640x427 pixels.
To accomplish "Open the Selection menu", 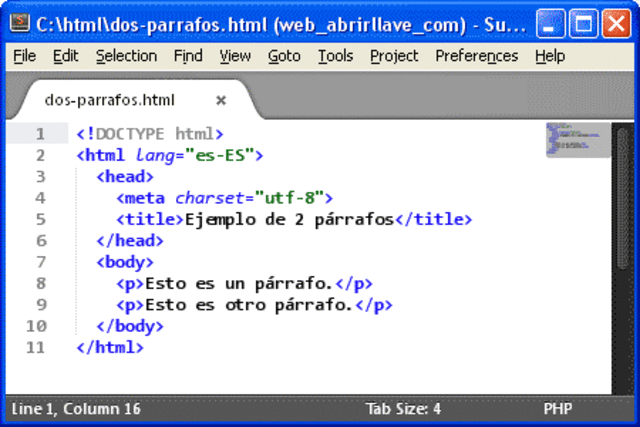I will [127, 56].
